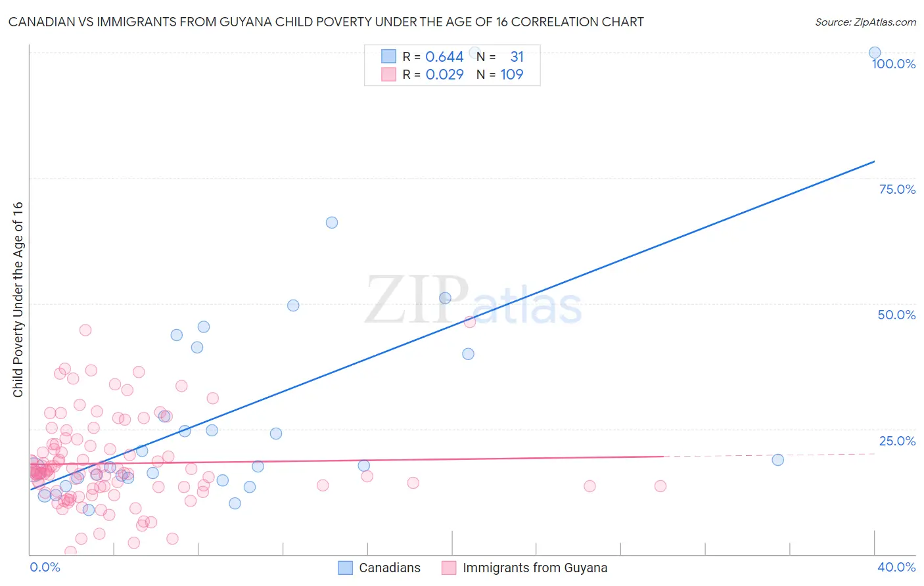
Task: Click the blue data point at 100% top right
Action: pos(875,53)
